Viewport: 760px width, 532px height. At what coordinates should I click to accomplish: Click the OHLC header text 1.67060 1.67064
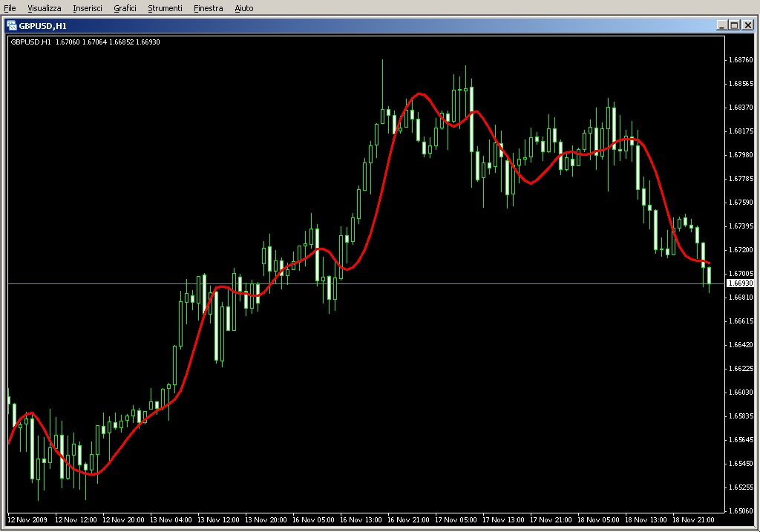[81, 42]
